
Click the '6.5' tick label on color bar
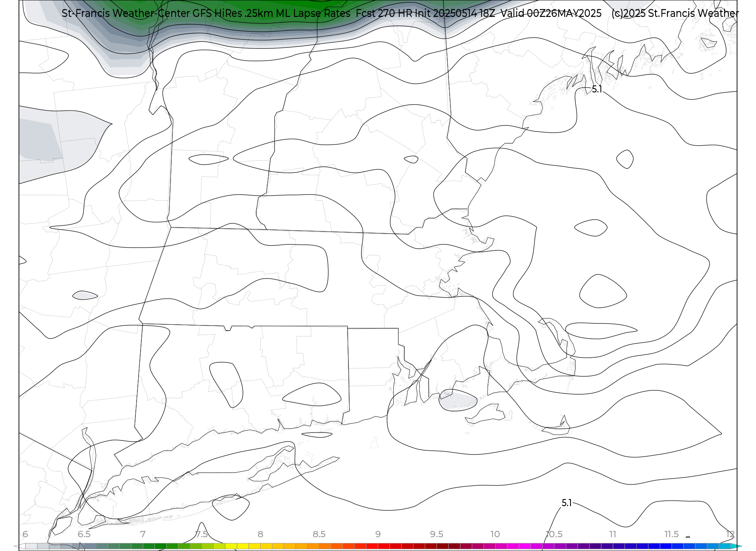point(84,534)
